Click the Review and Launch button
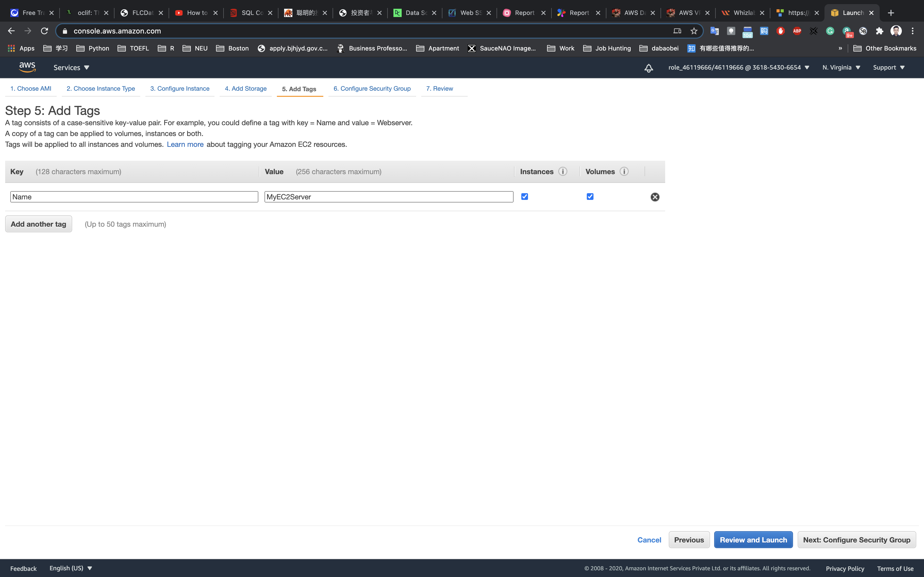The image size is (924, 577). tap(753, 540)
